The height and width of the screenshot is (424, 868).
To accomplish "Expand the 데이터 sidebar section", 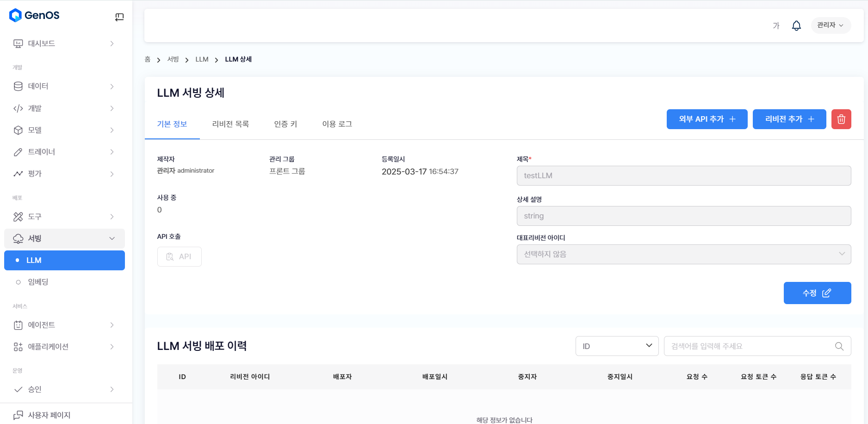I will click(x=64, y=86).
